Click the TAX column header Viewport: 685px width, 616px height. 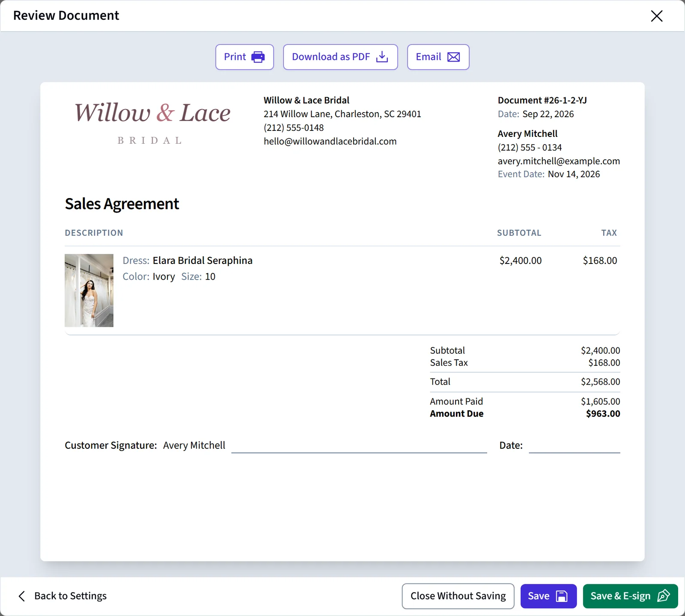coord(609,233)
